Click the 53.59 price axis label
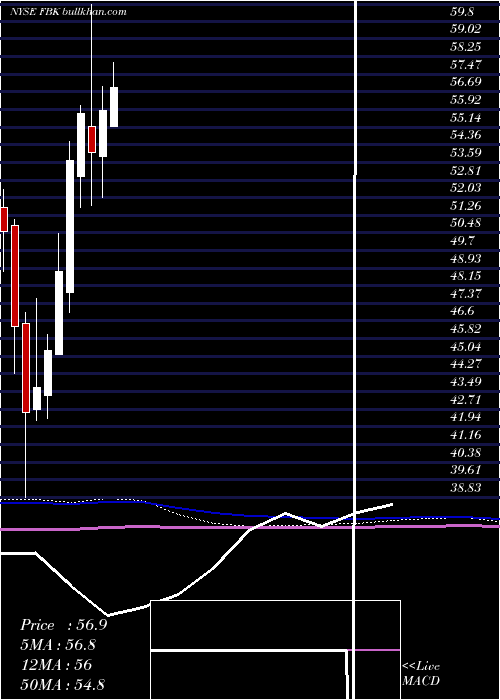 [465, 153]
